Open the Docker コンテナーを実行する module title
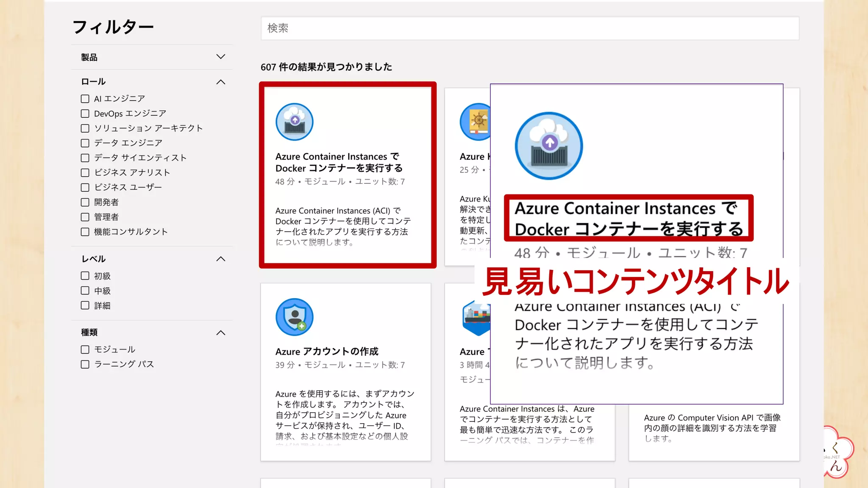This screenshot has height=488, width=868. coord(339,162)
